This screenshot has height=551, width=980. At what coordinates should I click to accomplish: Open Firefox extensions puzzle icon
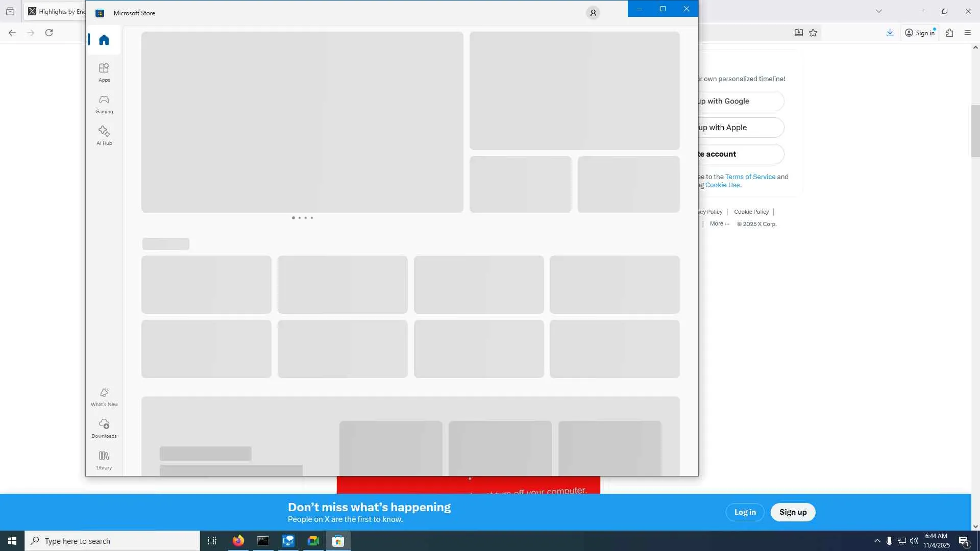click(x=949, y=33)
